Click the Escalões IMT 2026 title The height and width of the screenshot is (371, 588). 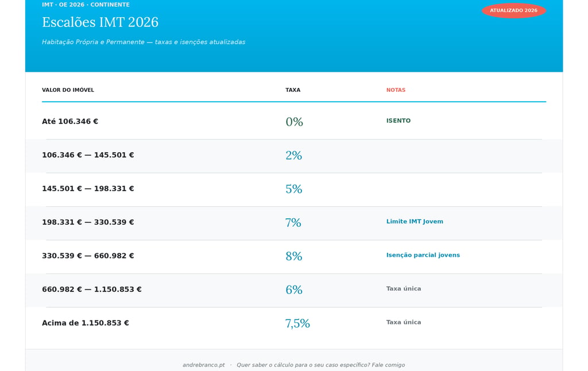[100, 22]
